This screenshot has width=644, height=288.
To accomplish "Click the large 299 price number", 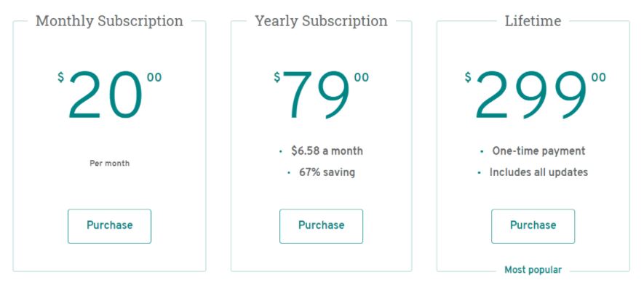I will [530, 95].
